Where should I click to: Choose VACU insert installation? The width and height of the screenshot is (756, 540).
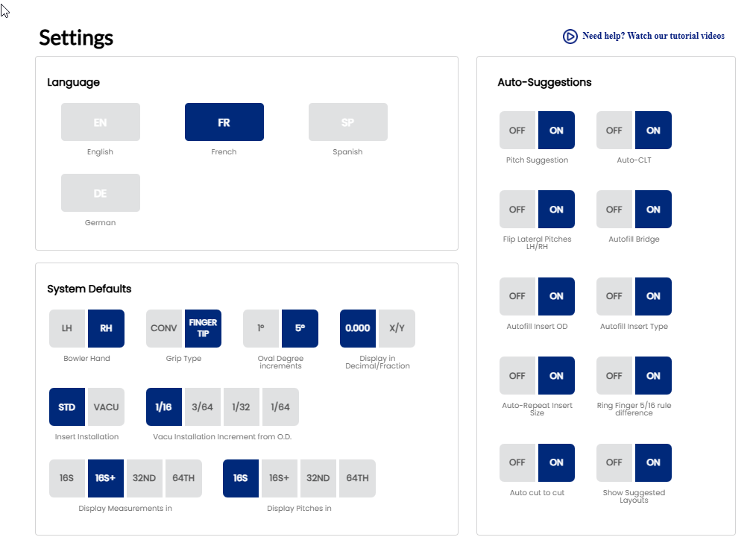(x=106, y=406)
